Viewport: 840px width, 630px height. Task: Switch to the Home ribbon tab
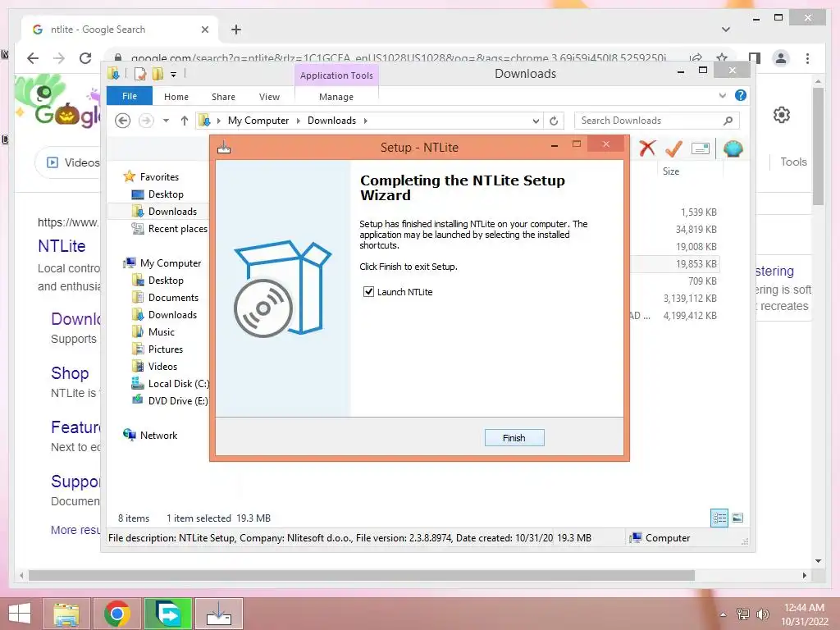click(176, 97)
